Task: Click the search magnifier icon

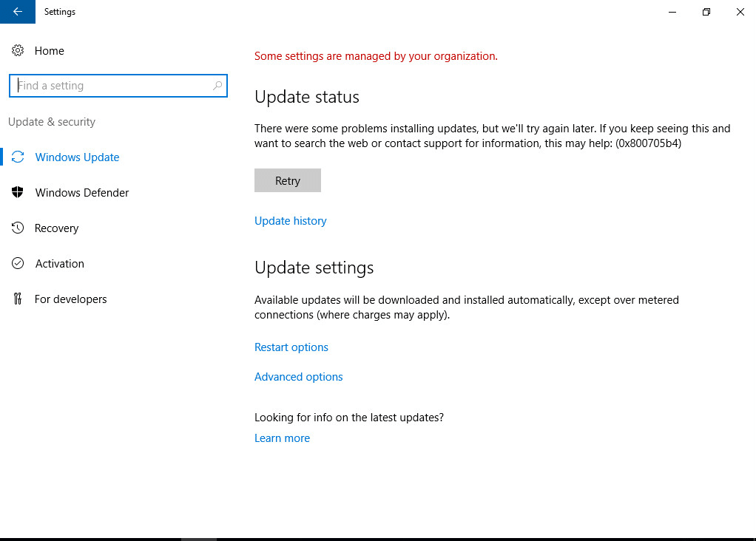Action: [217, 86]
